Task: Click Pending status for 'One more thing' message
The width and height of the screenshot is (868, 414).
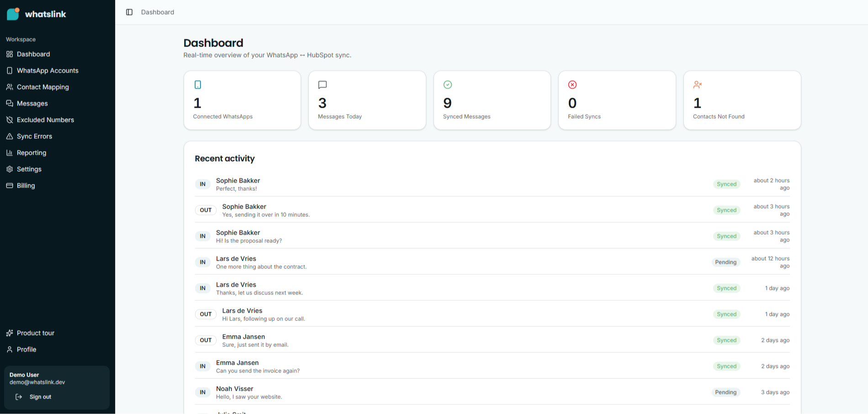Action: click(726, 262)
